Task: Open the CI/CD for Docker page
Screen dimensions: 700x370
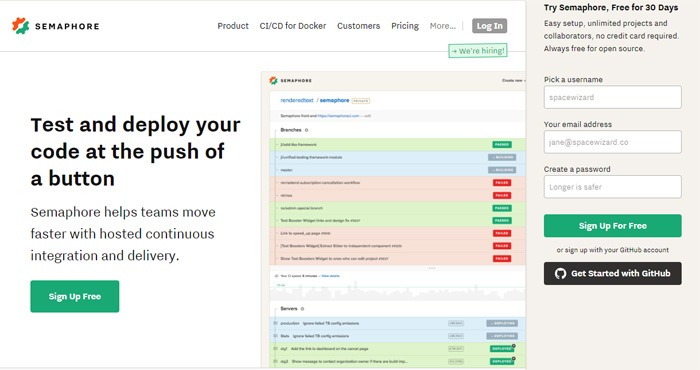Action: (293, 26)
